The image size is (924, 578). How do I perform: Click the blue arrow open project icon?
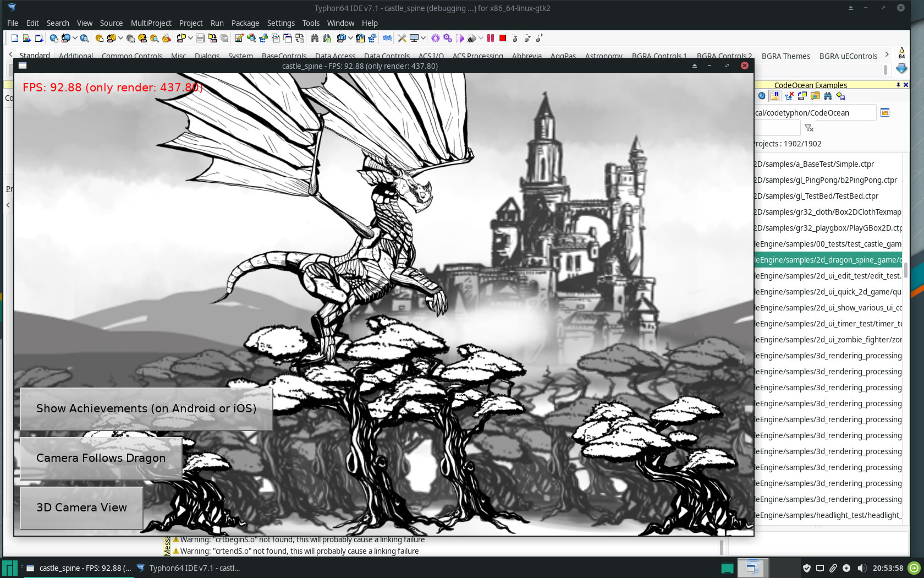coord(802,96)
